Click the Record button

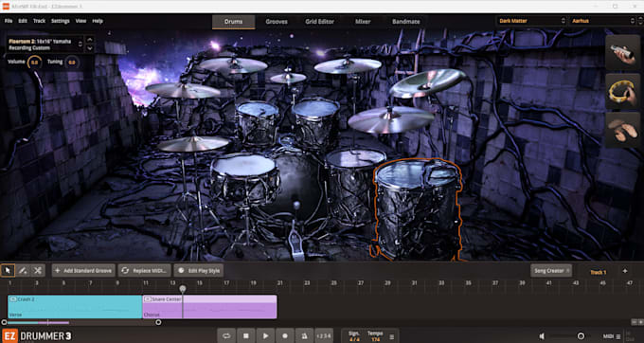pos(285,336)
